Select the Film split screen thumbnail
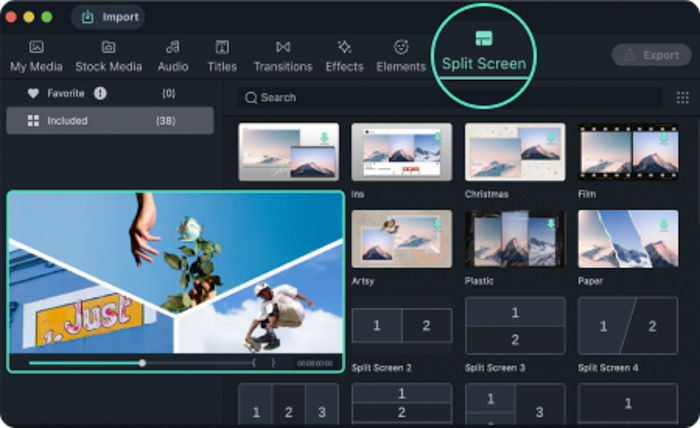 [x=628, y=152]
